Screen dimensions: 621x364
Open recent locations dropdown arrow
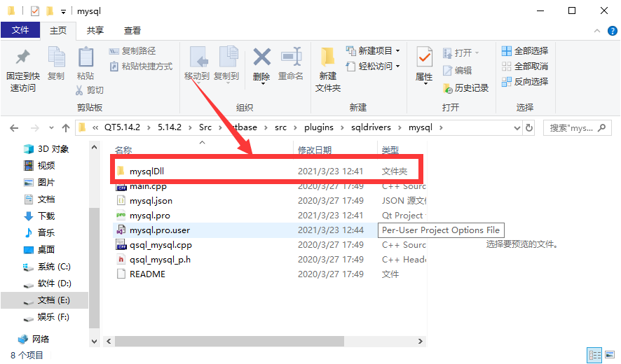(x=51, y=128)
